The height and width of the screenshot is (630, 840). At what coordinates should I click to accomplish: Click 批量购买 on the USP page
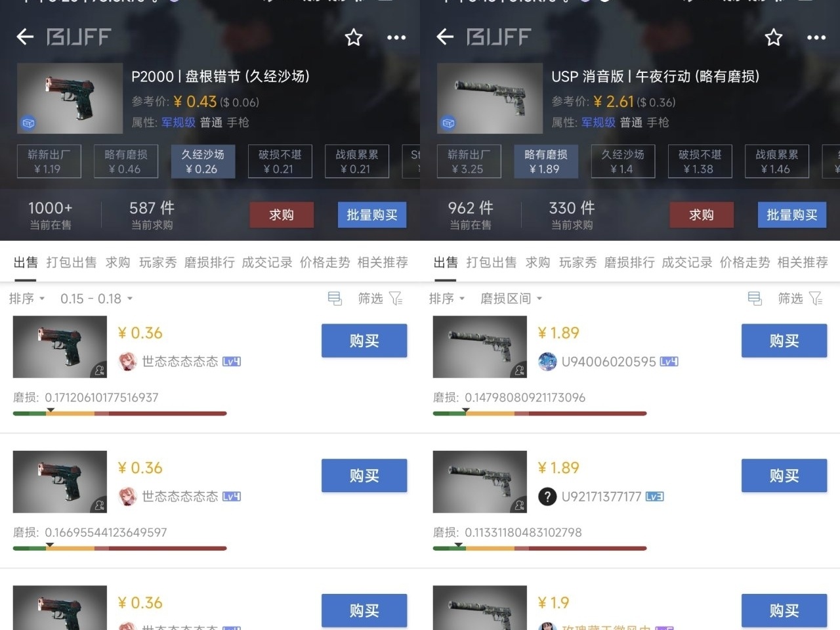tap(792, 215)
